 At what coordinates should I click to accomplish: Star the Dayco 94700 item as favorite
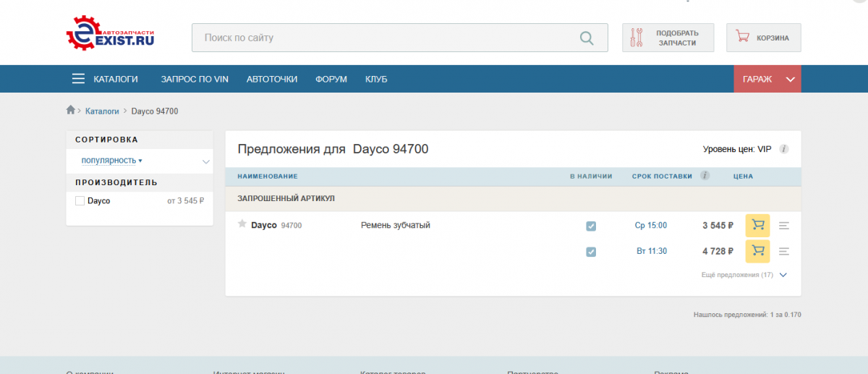(x=242, y=224)
